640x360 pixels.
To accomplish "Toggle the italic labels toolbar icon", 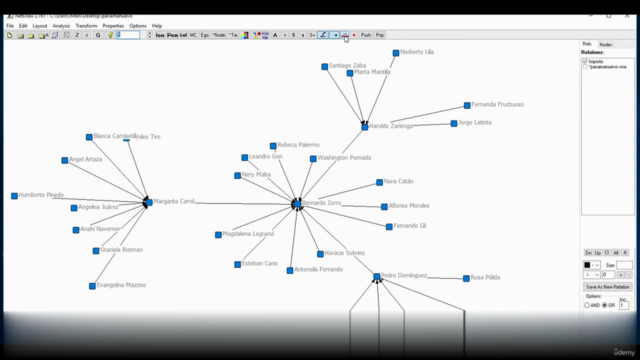I will click(322, 35).
